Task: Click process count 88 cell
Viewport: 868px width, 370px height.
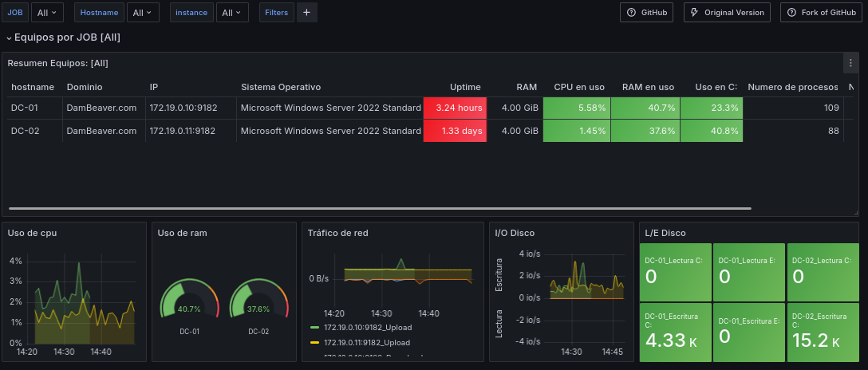Action: pyautogui.click(x=794, y=131)
